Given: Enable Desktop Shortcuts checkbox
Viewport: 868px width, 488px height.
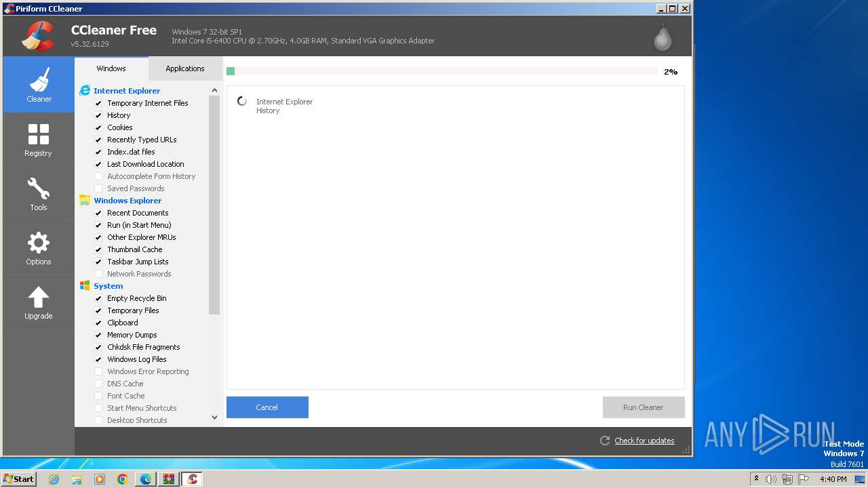Looking at the screenshot, I should click(98, 420).
